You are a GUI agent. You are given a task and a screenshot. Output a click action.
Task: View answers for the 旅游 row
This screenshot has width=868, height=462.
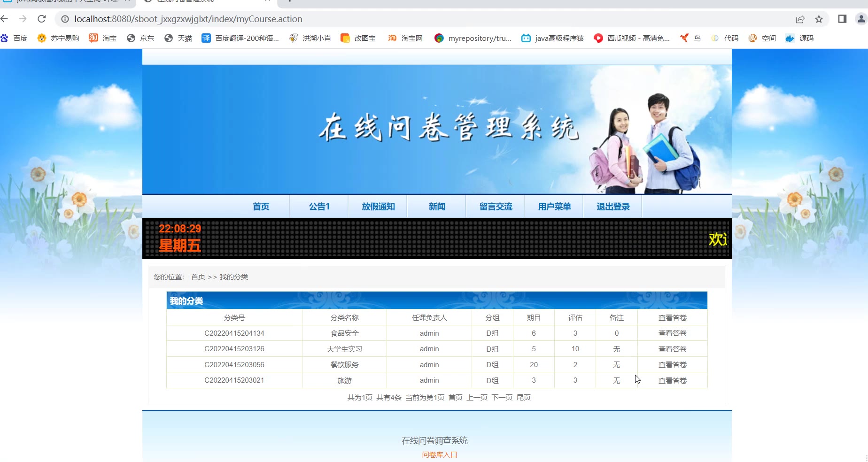click(672, 380)
